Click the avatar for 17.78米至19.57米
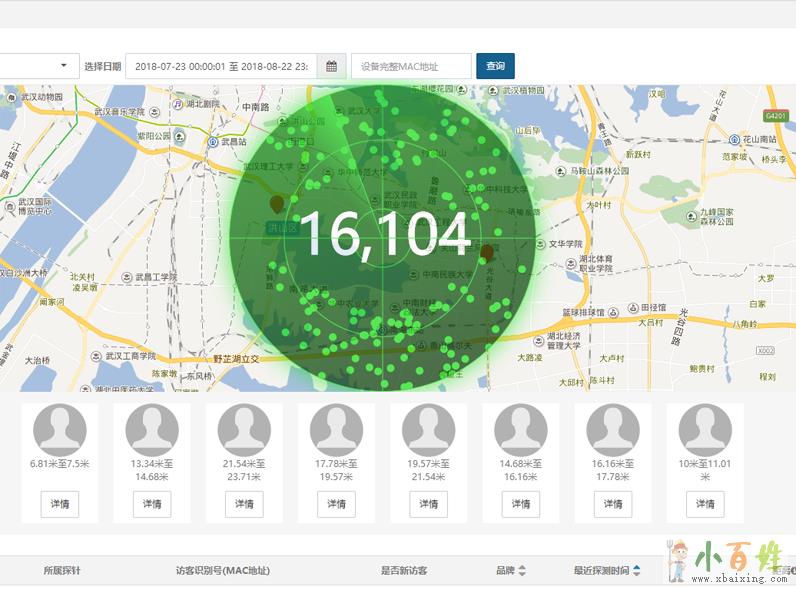 point(336,431)
